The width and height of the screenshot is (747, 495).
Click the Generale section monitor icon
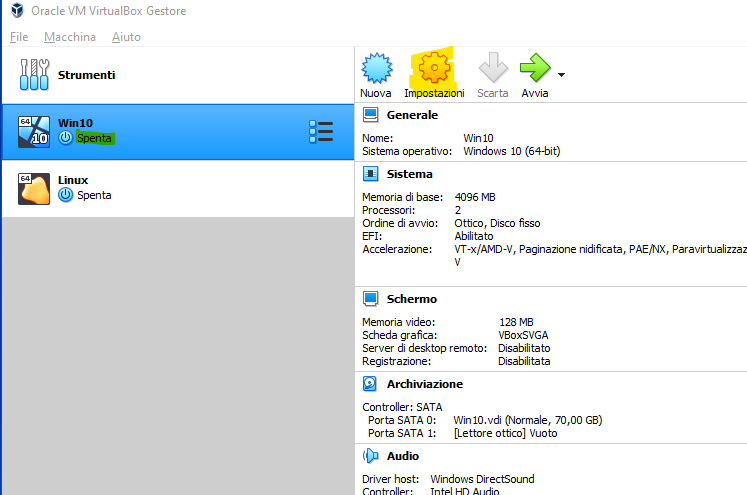point(370,115)
